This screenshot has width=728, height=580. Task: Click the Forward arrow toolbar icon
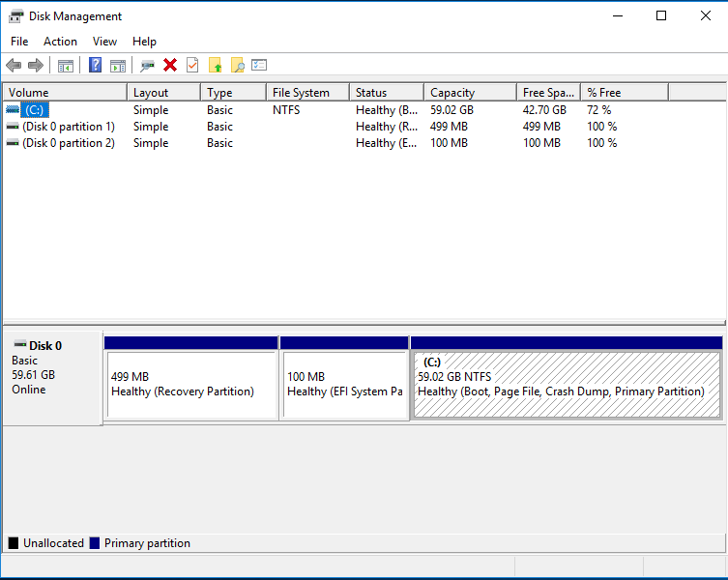36,66
